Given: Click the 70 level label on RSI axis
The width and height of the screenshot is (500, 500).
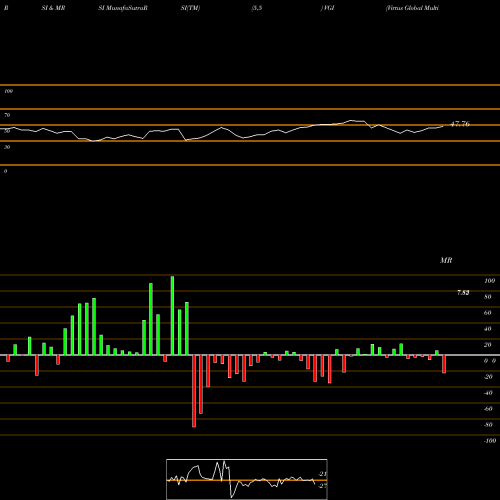Looking at the screenshot, I should [7, 115].
